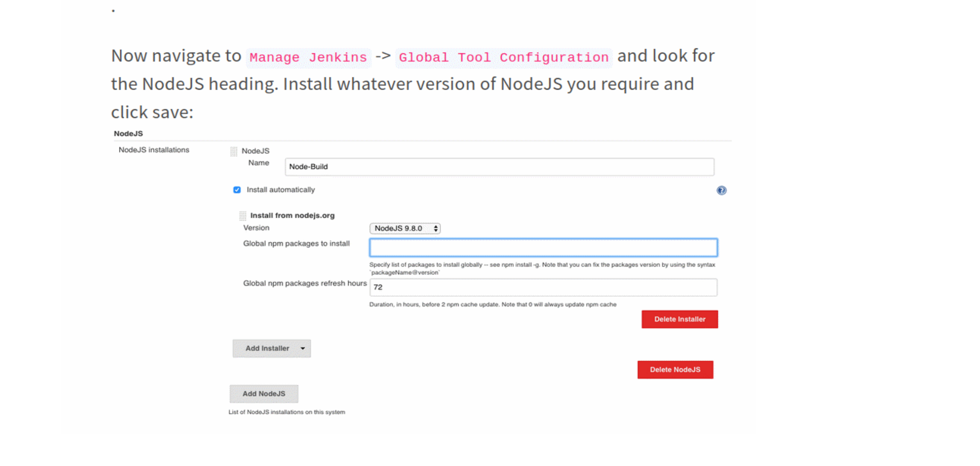Click the refresh hours field showing 72
980x466 pixels.
click(x=543, y=287)
